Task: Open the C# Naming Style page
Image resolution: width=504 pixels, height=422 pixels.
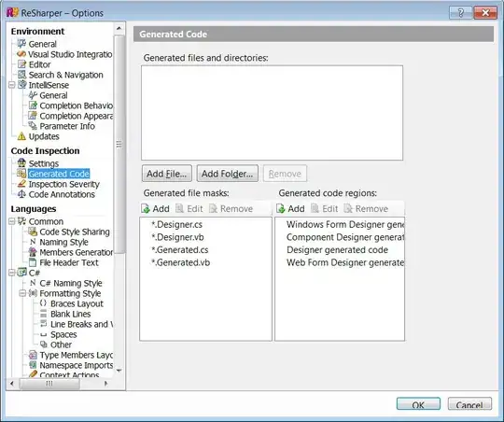Action: point(71,283)
